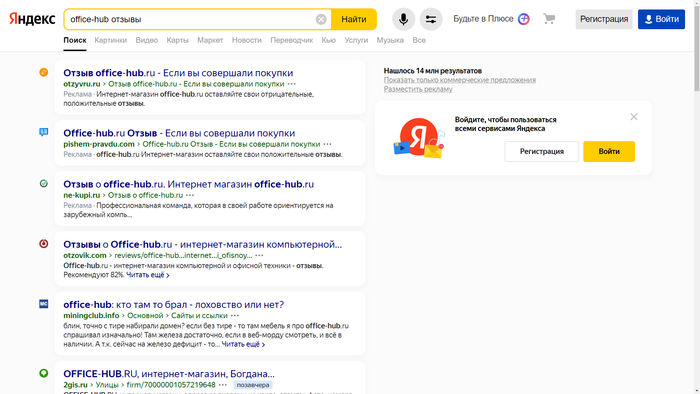The height and width of the screenshot is (394, 700).
Task: Select the Поиск tab
Action: (75, 40)
